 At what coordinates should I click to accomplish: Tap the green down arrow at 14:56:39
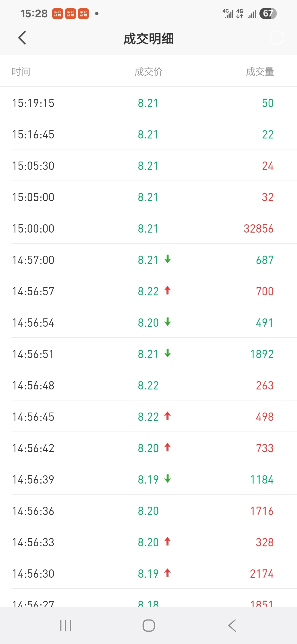click(167, 479)
